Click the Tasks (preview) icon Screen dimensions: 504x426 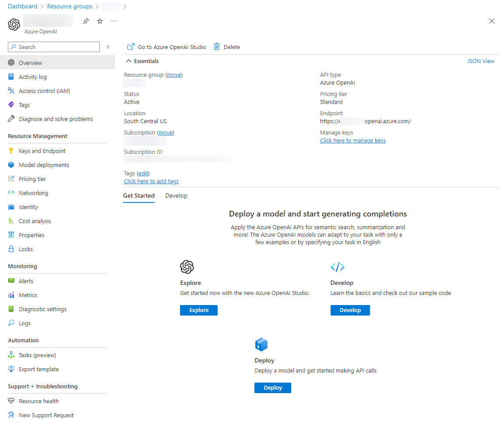[11, 355]
